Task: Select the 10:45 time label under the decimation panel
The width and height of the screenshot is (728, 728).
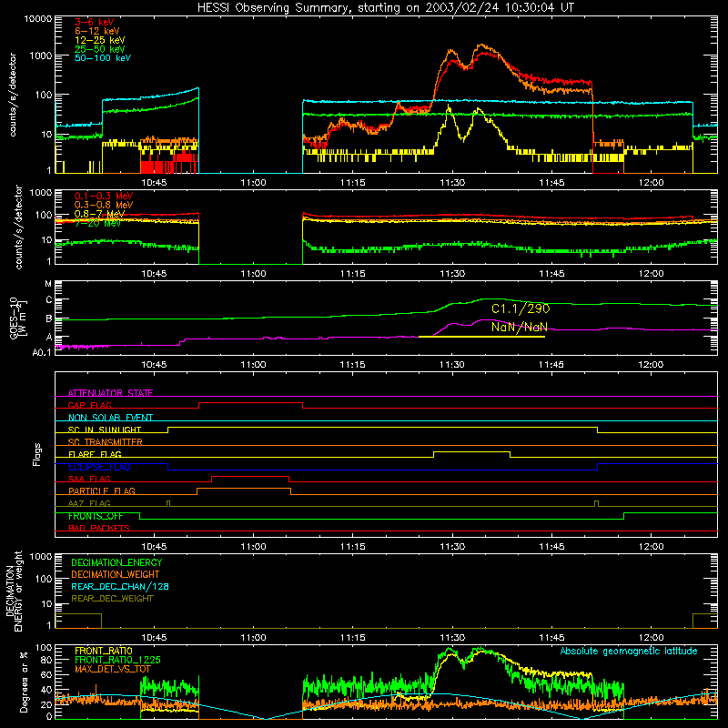Action: pos(154,638)
